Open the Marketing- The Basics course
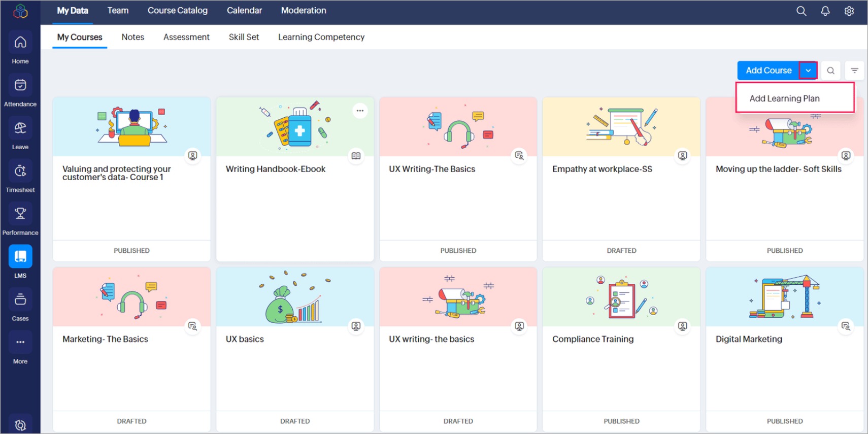Screen dimensions: 868x434 [x=105, y=339]
